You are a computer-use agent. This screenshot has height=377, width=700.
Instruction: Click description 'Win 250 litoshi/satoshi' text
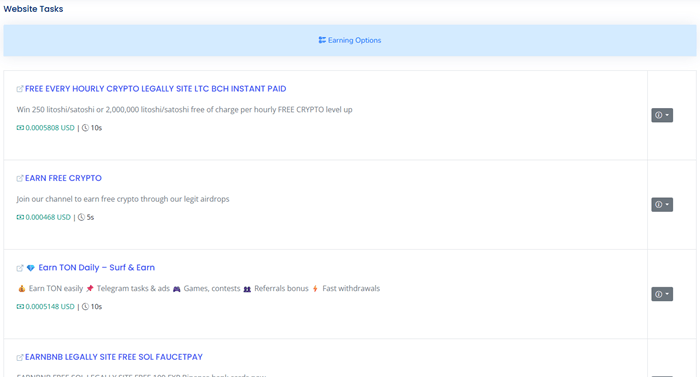tap(184, 109)
